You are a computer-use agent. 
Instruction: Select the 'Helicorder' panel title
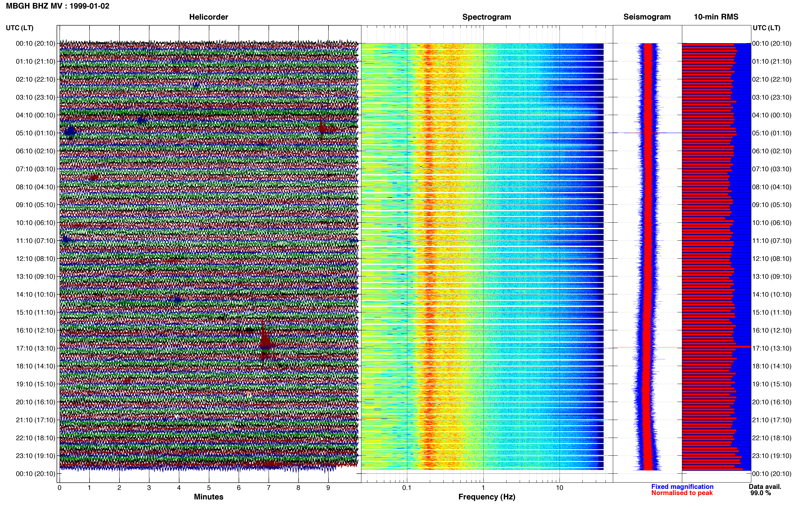pyautogui.click(x=209, y=17)
